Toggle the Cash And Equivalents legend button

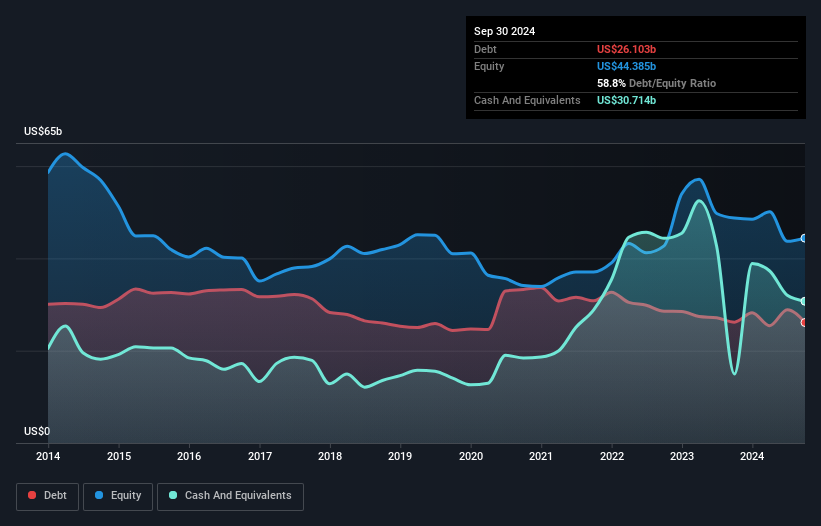(x=230, y=496)
